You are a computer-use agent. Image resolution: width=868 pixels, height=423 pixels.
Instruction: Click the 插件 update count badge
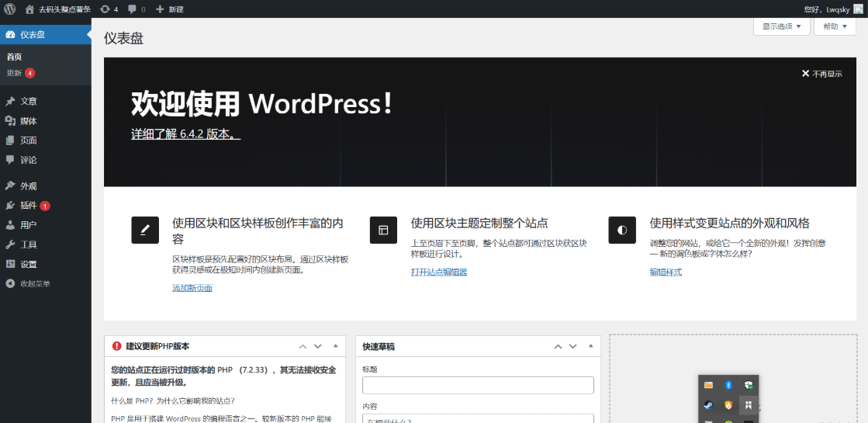pos(45,206)
